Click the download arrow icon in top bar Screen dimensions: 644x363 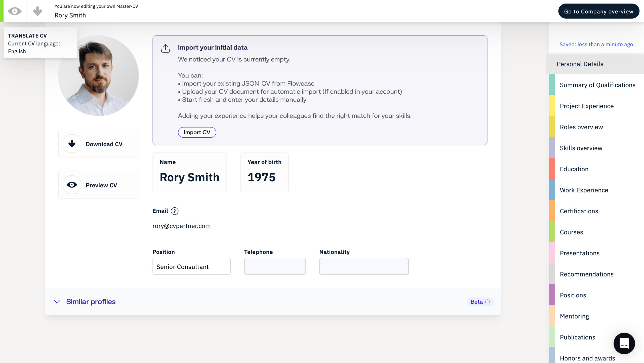point(37,11)
